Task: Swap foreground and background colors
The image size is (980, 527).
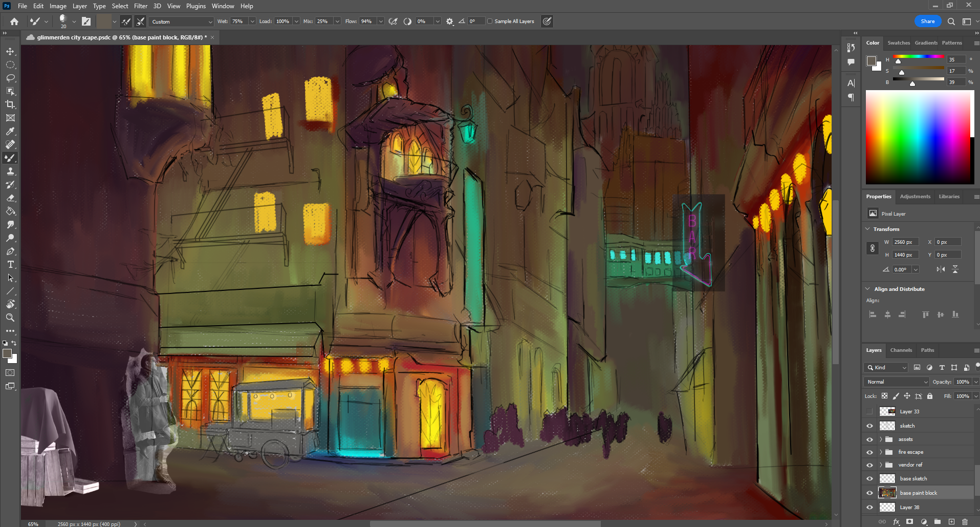Action: coord(14,343)
